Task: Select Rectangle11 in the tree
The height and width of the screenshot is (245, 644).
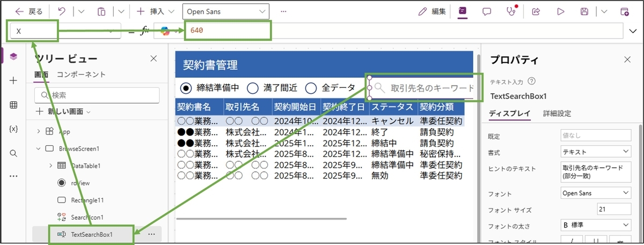Action: click(x=87, y=200)
